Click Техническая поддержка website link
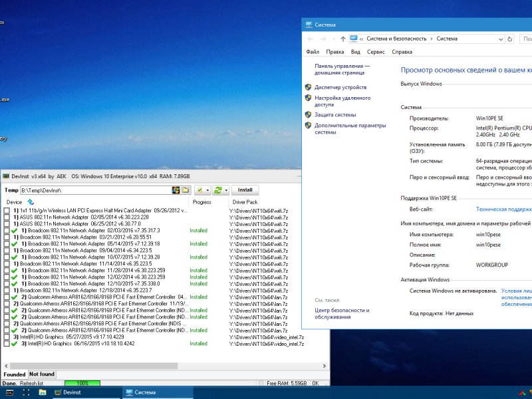The image size is (532, 399). [x=504, y=209]
